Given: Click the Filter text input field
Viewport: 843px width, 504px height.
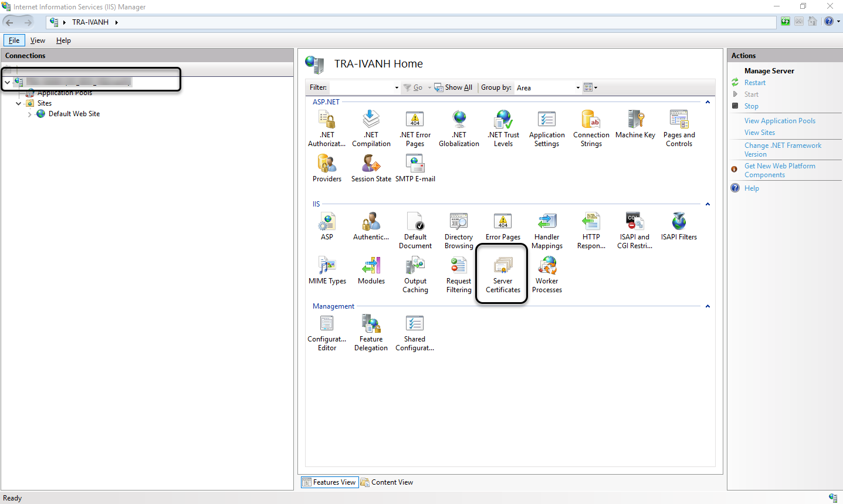Looking at the screenshot, I should tap(361, 88).
